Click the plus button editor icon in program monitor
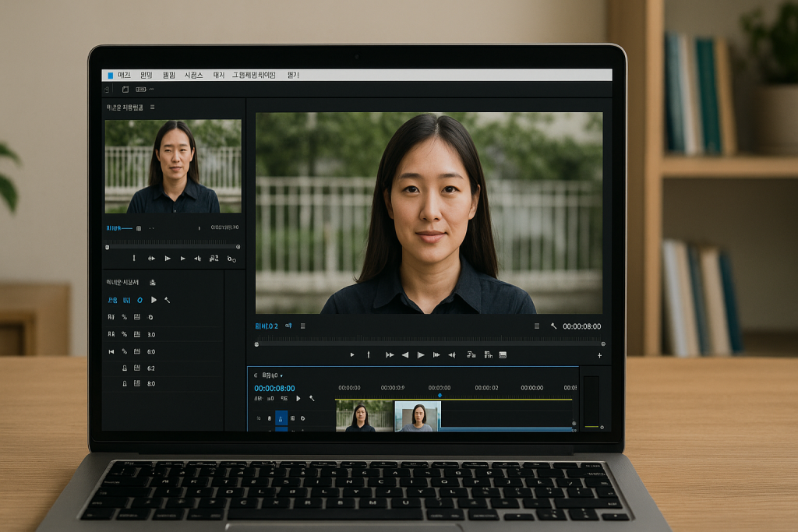The height and width of the screenshot is (532, 798). 599,355
